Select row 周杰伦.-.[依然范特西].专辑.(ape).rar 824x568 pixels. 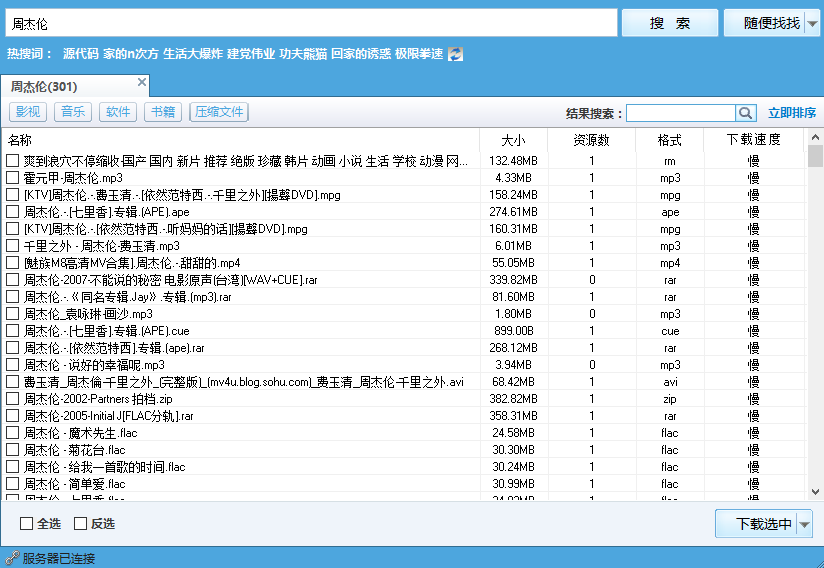coord(404,348)
